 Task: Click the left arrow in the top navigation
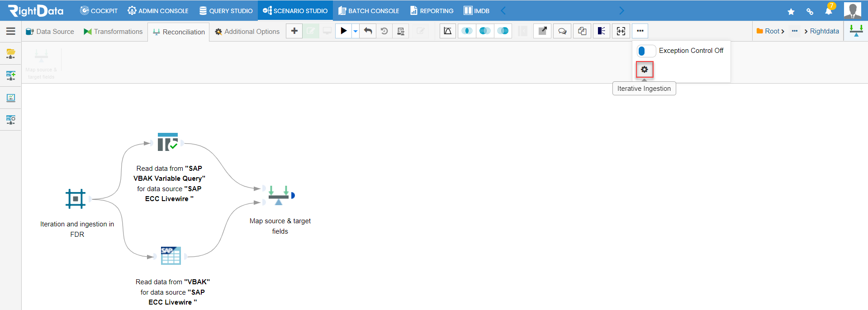click(503, 10)
